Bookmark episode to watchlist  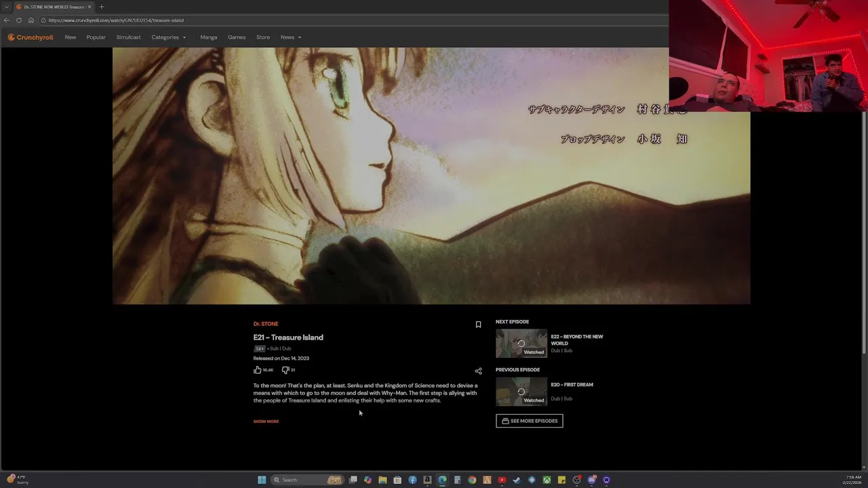pyautogui.click(x=478, y=325)
